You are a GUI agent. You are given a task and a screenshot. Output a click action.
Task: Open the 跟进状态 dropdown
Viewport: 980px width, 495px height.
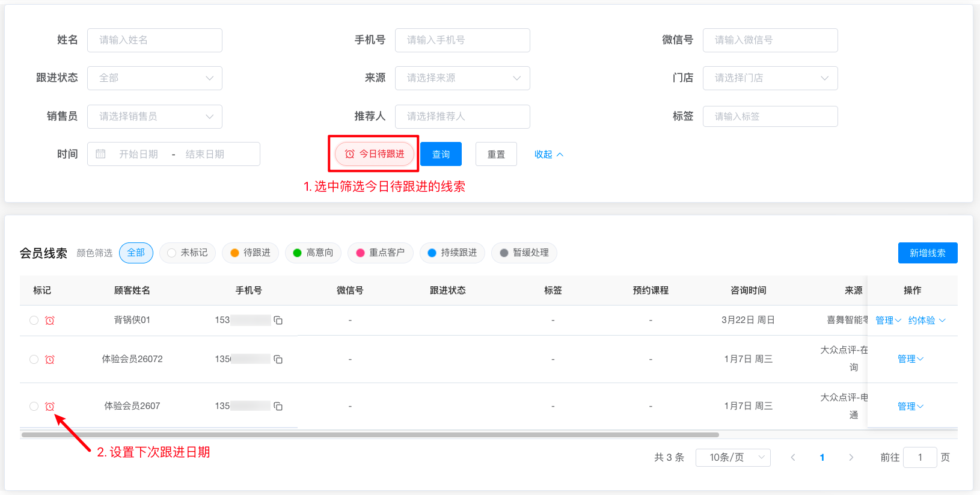tap(155, 78)
